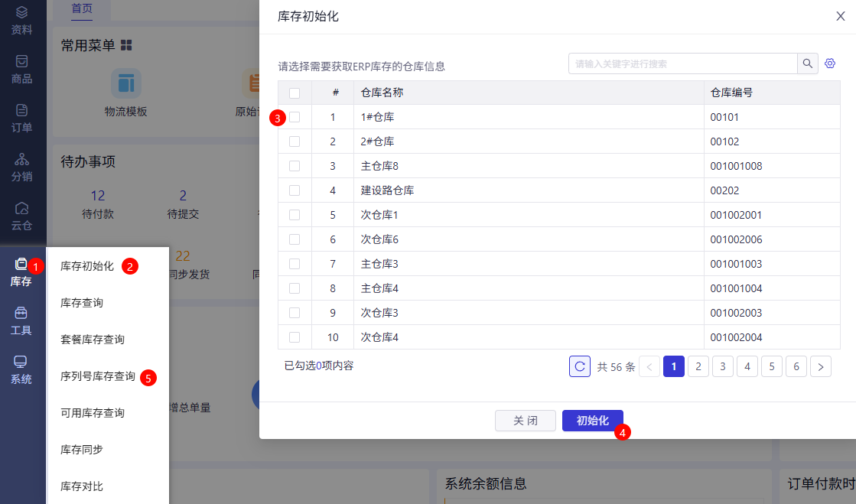The width and height of the screenshot is (856, 504).
Task: Check the box for 次仓库3
Action: pyautogui.click(x=295, y=313)
